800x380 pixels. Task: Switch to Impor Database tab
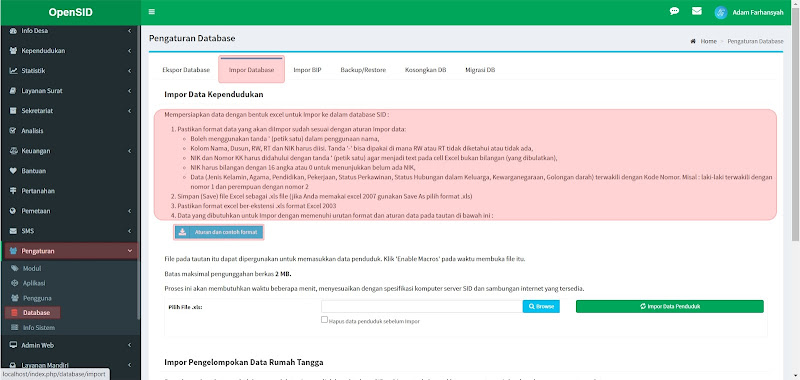(x=251, y=70)
